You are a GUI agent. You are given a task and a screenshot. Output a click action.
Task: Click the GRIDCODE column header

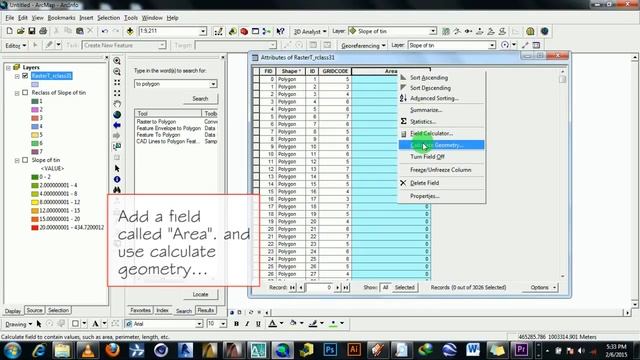335,71
